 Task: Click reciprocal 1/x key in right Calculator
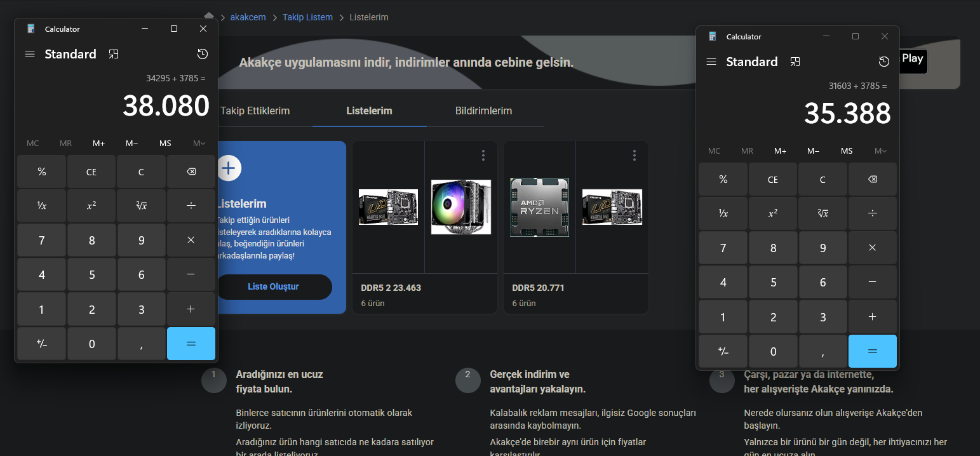coord(723,213)
